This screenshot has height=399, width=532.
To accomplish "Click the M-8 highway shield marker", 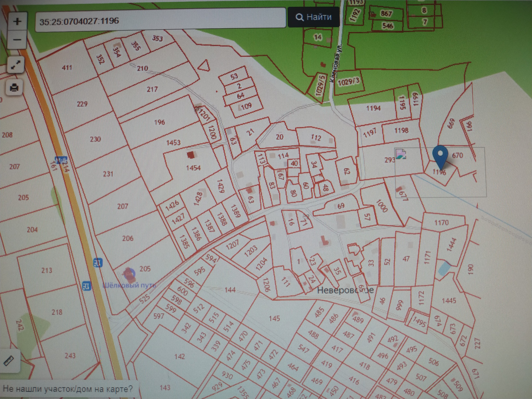I will 61,160.
